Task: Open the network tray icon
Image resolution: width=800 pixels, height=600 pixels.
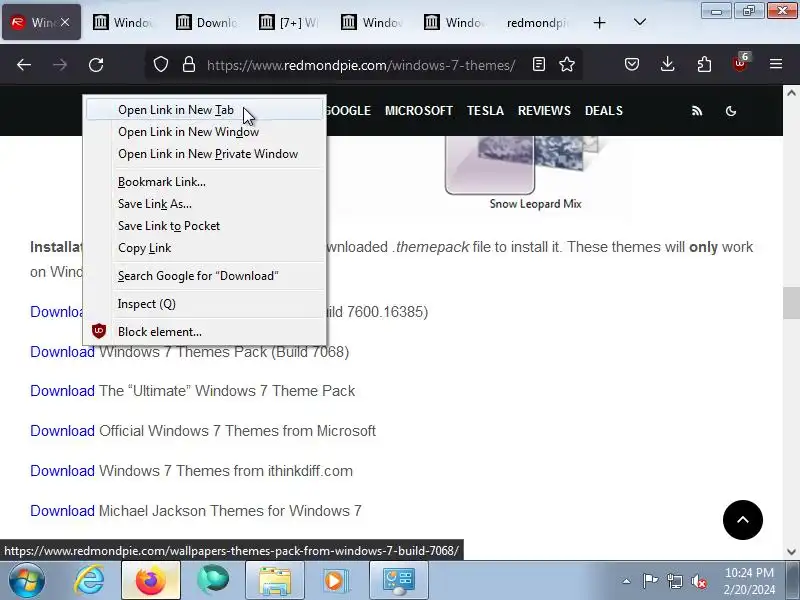Action: [x=674, y=581]
